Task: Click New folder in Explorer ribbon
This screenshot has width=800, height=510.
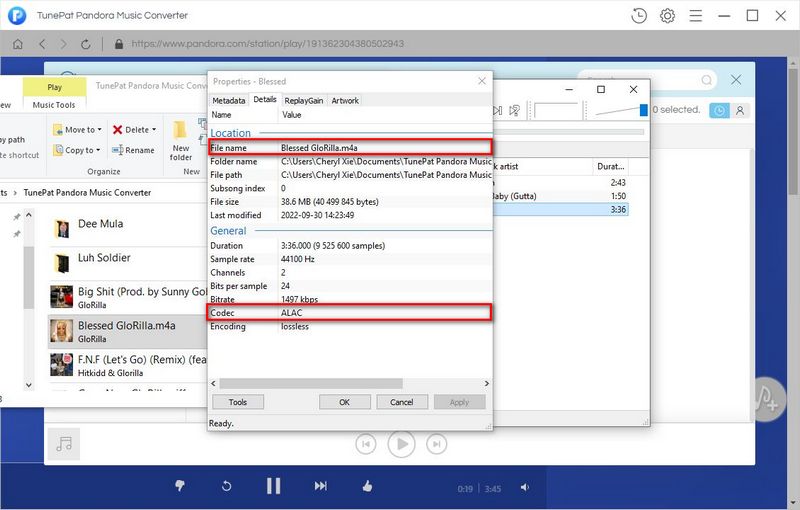Action: point(181,141)
